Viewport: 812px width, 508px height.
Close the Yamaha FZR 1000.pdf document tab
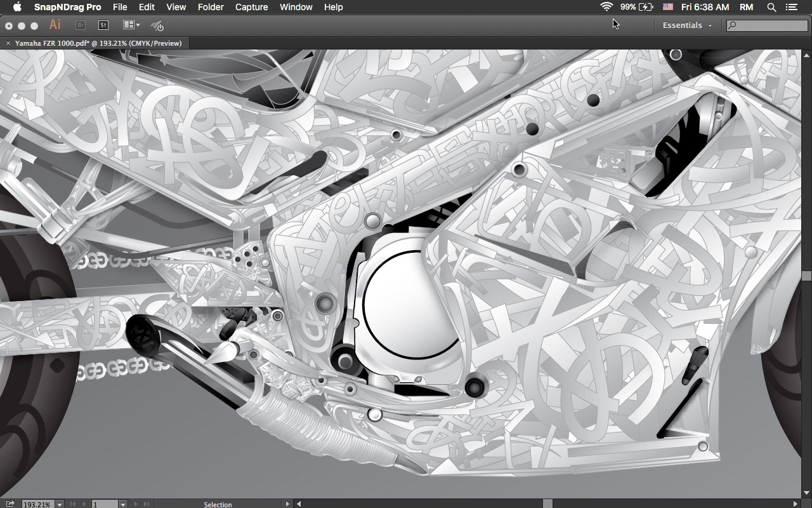click(x=8, y=43)
